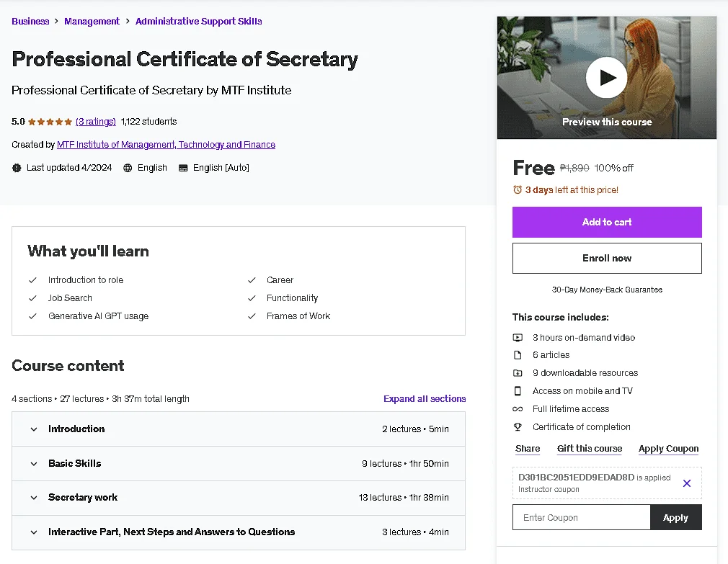Viewport: 728px width, 564px height.
Task: Click the 13 lectures • 1hr 38min text
Action: coord(404,498)
